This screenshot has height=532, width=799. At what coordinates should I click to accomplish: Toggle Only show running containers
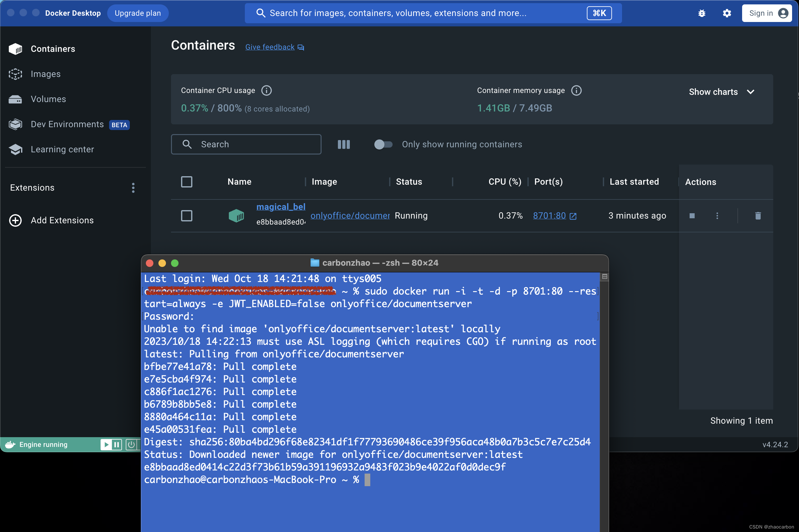point(383,144)
